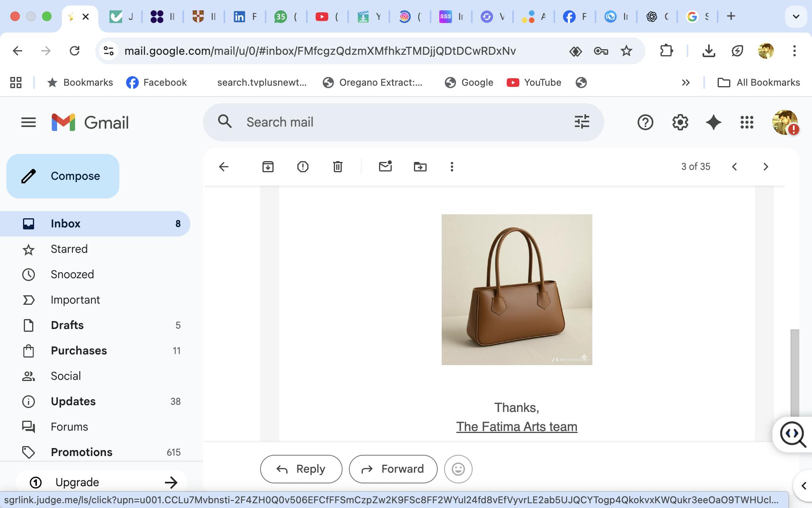812x508 pixels.
Task: Report this email as spam
Action: [303, 167]
